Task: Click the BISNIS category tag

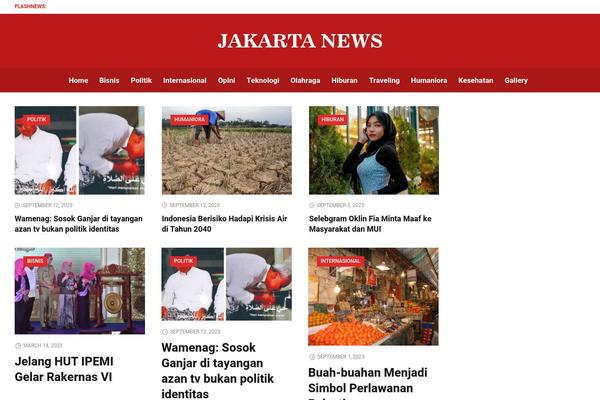Action: (35, 261)
